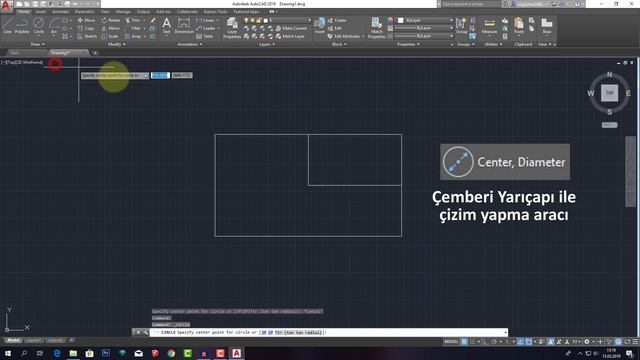Screen dimensions: 640x360
Task: Open Chrome from the taskbar
Action: pos(171,353)
